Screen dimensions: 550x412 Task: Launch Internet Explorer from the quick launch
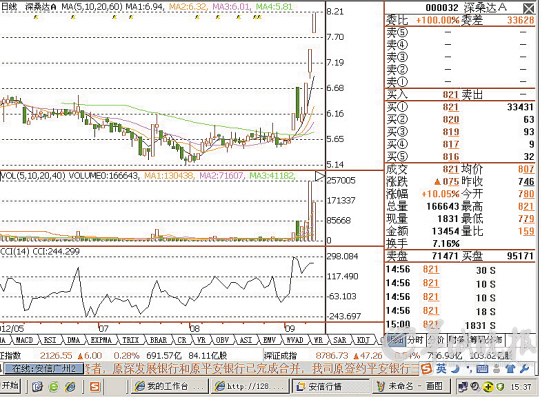[71, 387]
